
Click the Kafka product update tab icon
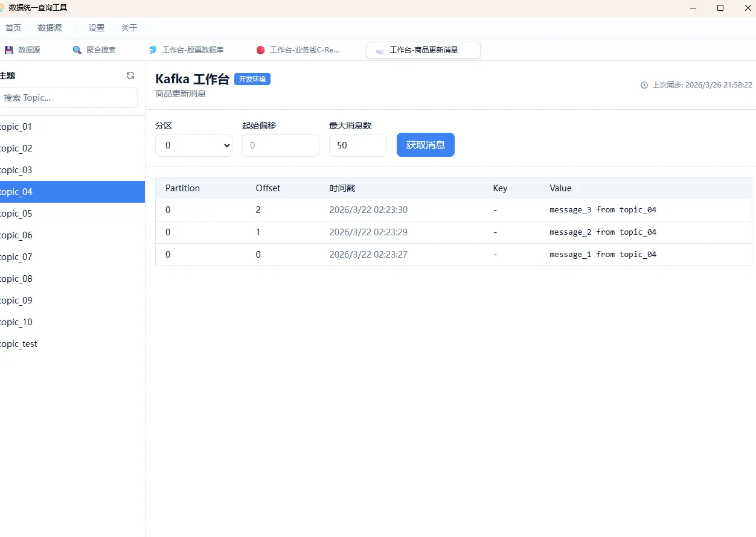(380, 51)
